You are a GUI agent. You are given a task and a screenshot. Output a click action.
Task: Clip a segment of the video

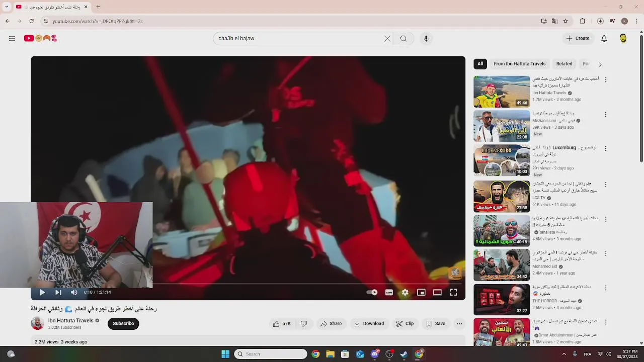coord(405,324)
